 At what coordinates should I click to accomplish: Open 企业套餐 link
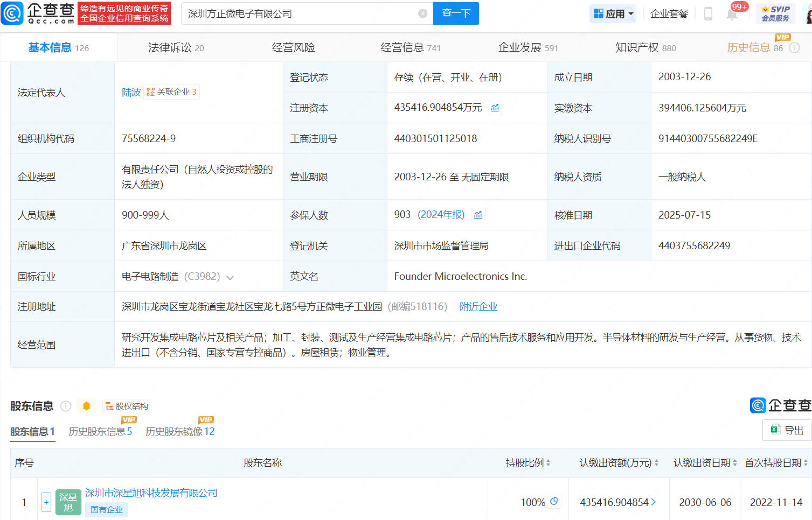pos(669,13)
